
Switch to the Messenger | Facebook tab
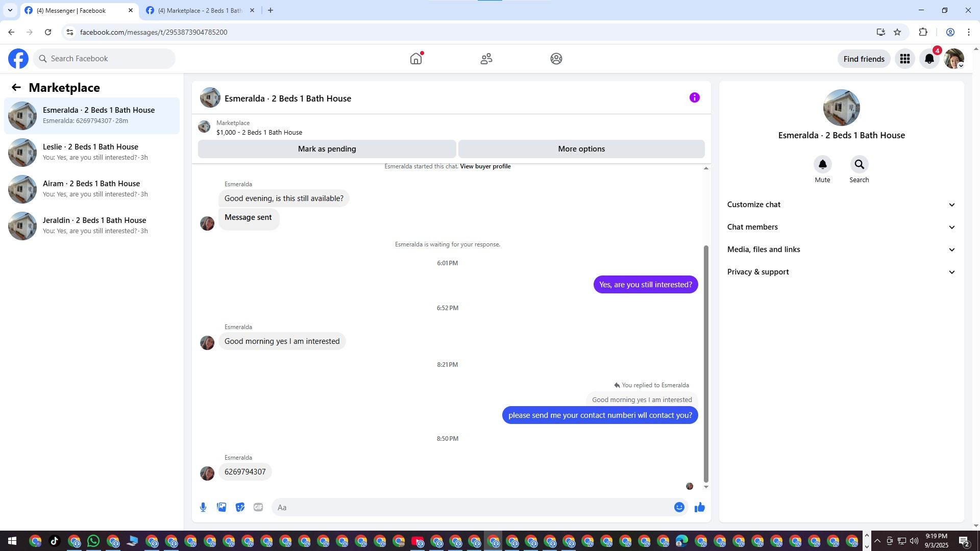click(x=79, y=11)
